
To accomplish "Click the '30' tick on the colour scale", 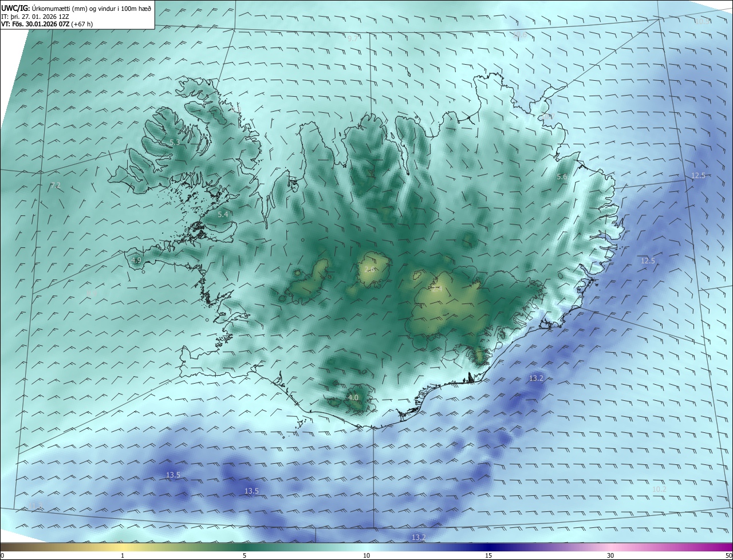I will pos(610,555).
